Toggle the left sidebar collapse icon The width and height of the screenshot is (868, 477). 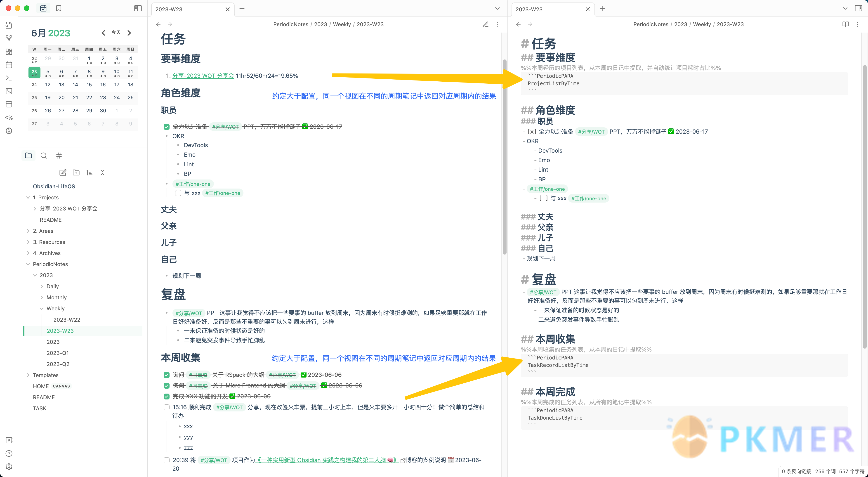[138, 8]
